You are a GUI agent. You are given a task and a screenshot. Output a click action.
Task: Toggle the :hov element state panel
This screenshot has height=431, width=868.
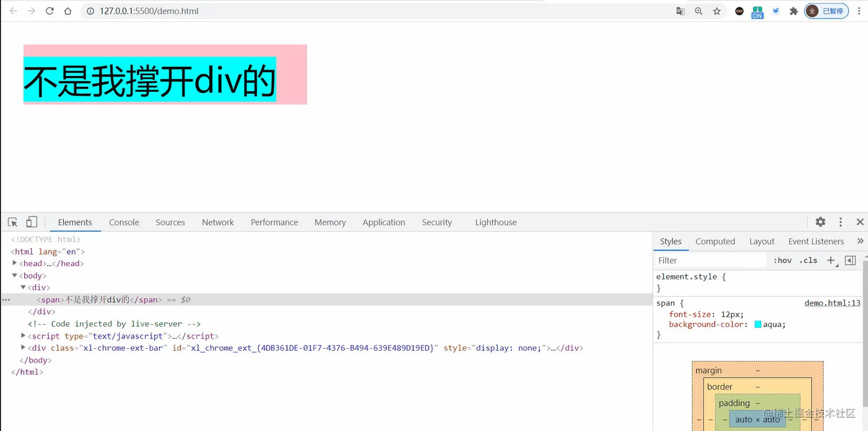pyautogui.click(x=782, y=260)
